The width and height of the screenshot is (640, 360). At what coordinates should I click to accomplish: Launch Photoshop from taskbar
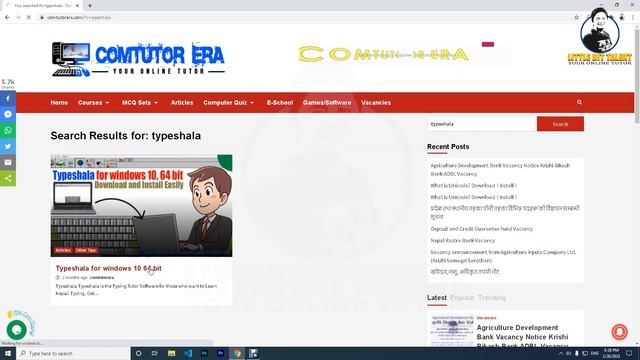click(x=204, y=353)
